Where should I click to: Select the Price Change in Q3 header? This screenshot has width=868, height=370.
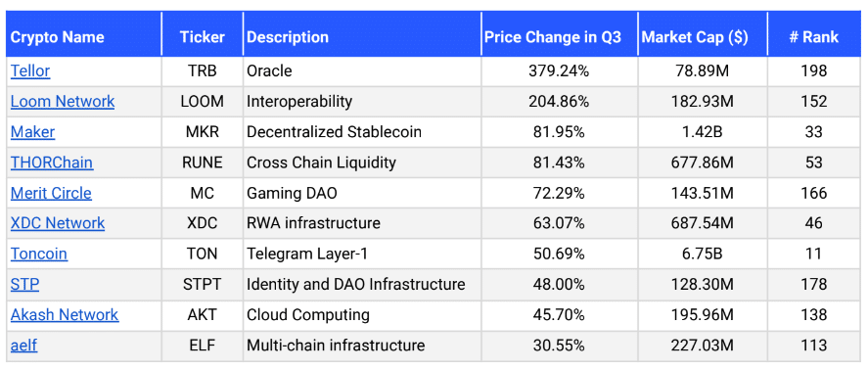point(553,37)
